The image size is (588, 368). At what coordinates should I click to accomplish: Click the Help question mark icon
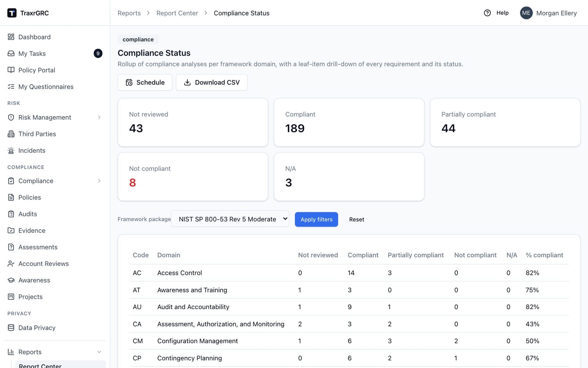pyautogui.click(x=487, y=13)
